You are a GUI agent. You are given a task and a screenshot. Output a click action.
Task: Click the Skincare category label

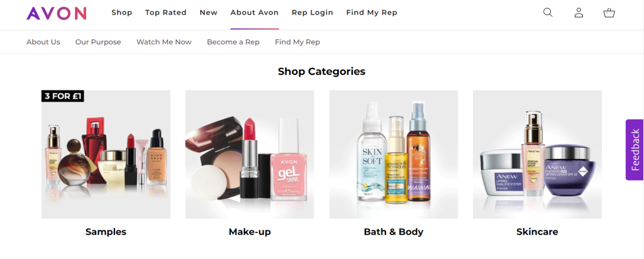(537, 232)
